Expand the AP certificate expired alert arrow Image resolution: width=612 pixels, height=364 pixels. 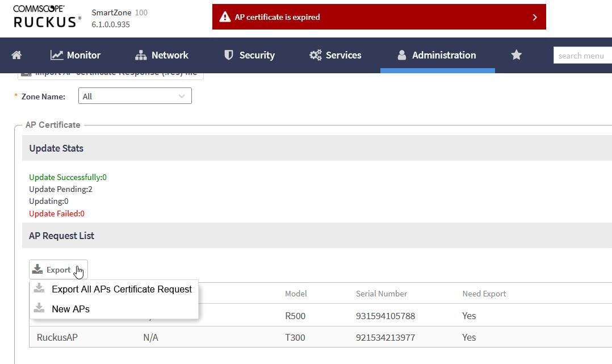pos(535,17)
